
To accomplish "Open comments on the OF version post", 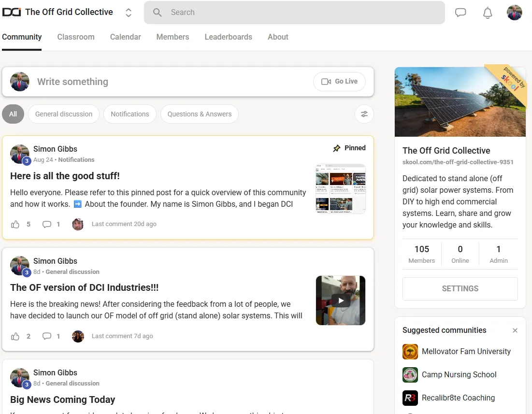I will click(x=46, y=336).
